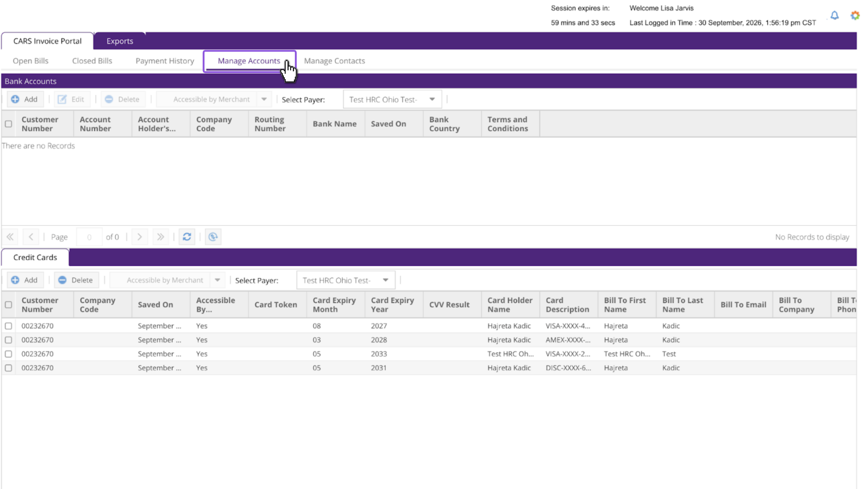Check the card row expiring 2033

(8, 354)
